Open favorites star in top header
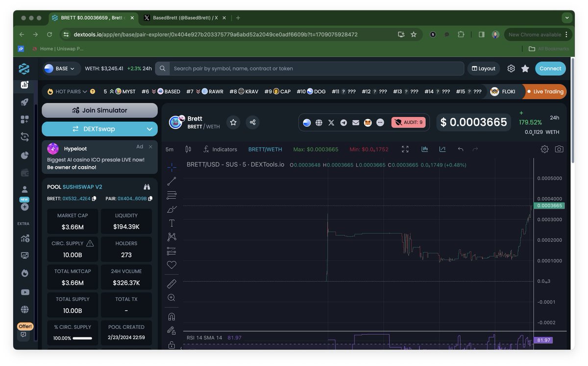 tap(525, 69)
